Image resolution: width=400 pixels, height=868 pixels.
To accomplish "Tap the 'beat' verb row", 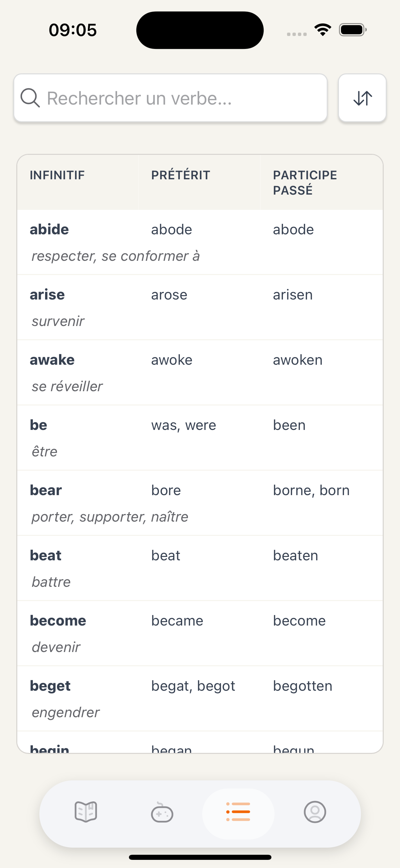I will tap(200, 568).
